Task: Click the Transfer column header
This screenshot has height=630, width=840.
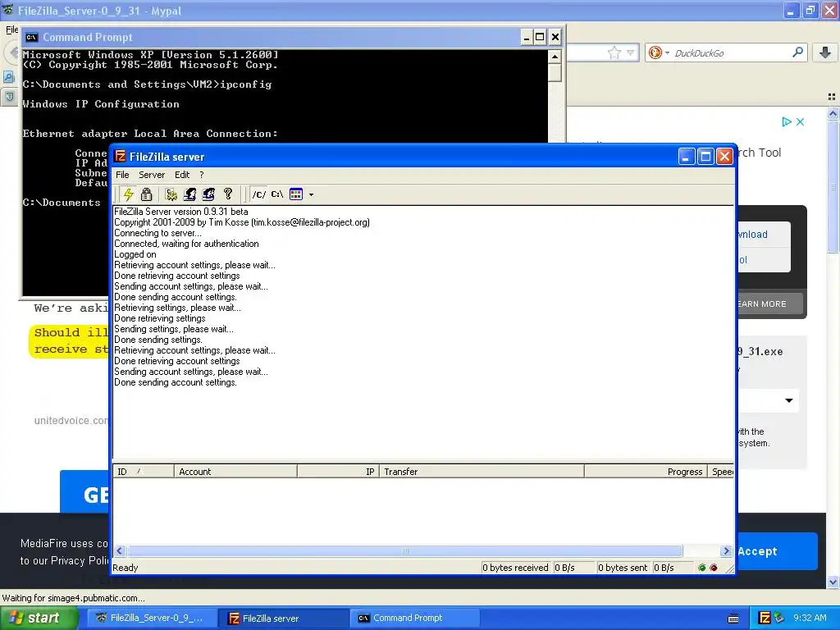Action: [x=482, y=472]
